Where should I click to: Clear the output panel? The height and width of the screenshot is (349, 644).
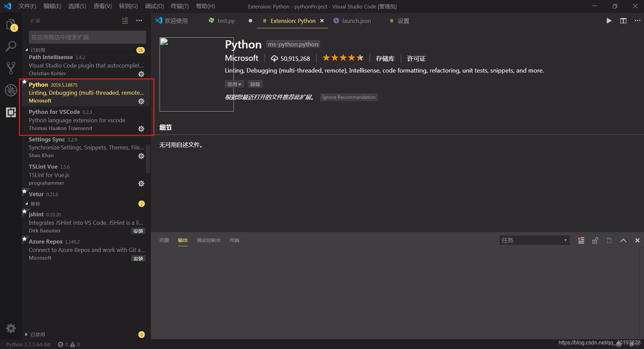pos(581,240)
